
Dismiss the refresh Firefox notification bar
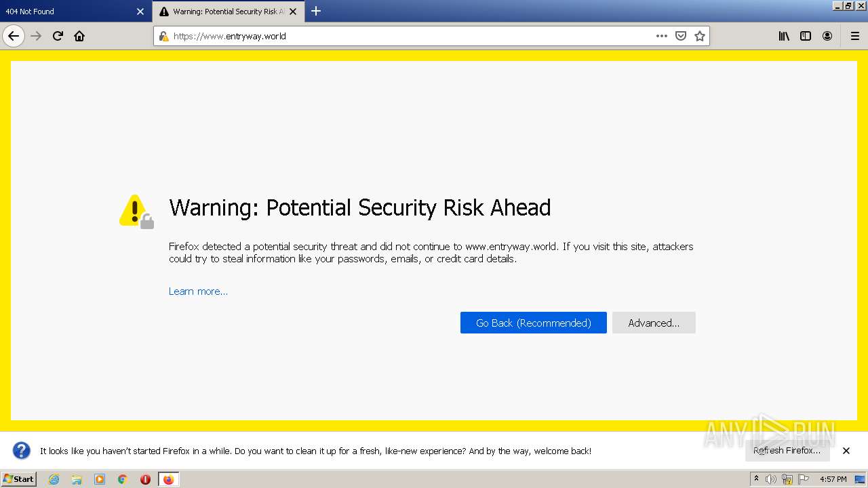pos(846,451)
